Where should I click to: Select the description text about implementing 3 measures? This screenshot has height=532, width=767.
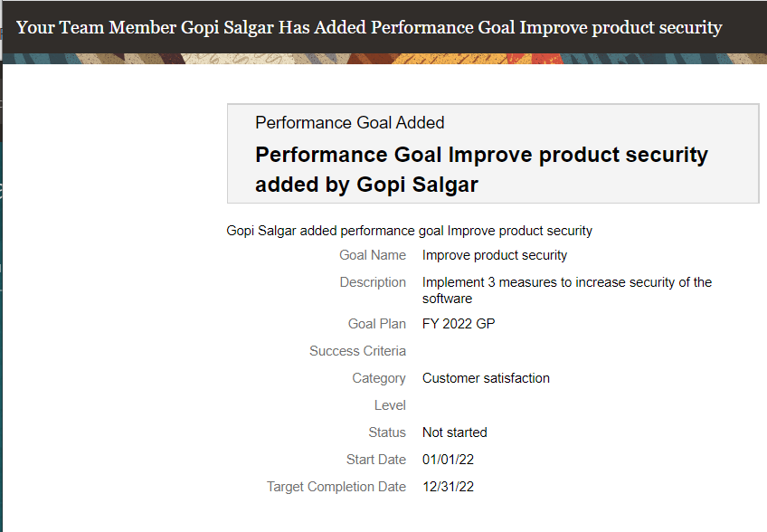pyautogui.click(x=567, y=290)
